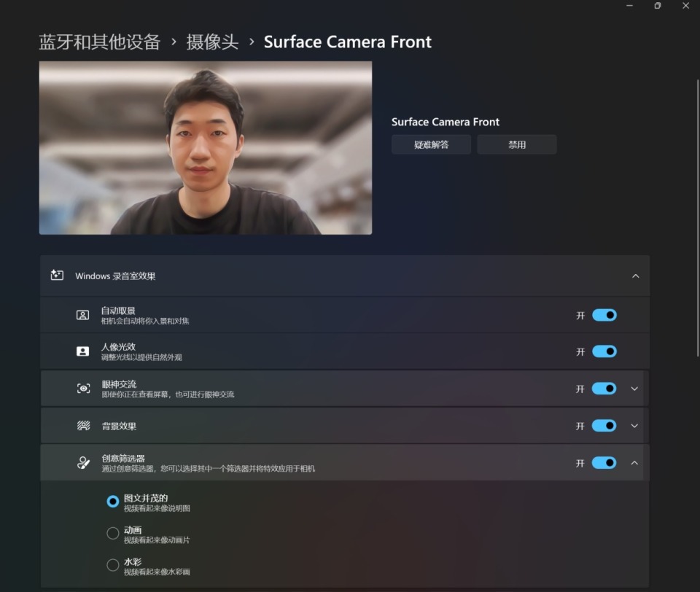The height and width of the screenshot is (592, 700).
Task: Click the 背景效果 background icon
Action: coord(83,426)
